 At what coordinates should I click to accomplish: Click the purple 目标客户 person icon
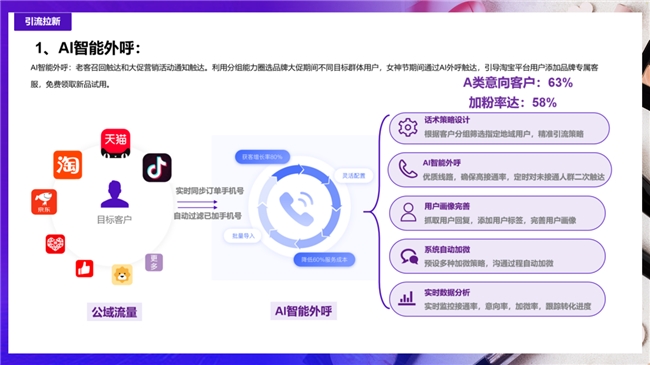[115, 194]
